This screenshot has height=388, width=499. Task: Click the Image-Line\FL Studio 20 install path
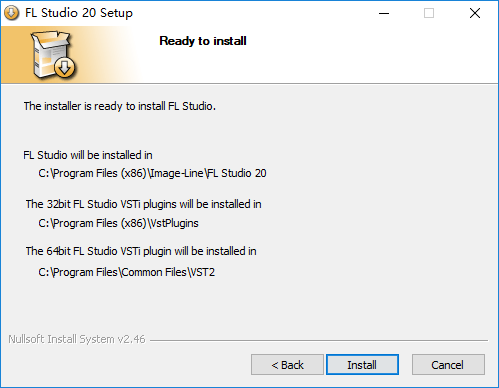pyautogui.click(x=152, y=173)
